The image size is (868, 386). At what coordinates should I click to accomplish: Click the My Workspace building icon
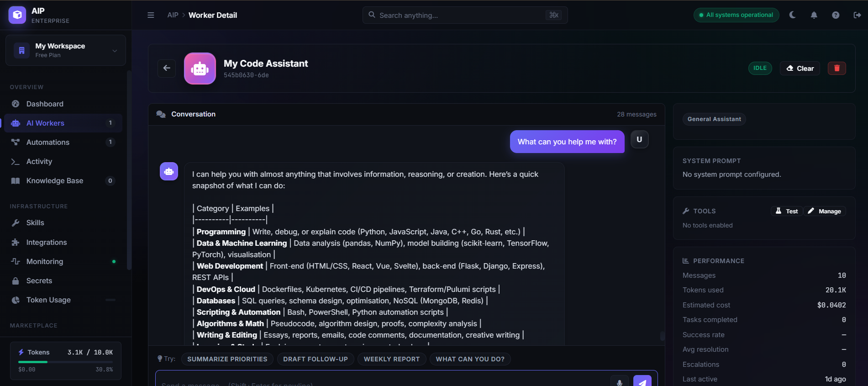[x=21, y=50]
